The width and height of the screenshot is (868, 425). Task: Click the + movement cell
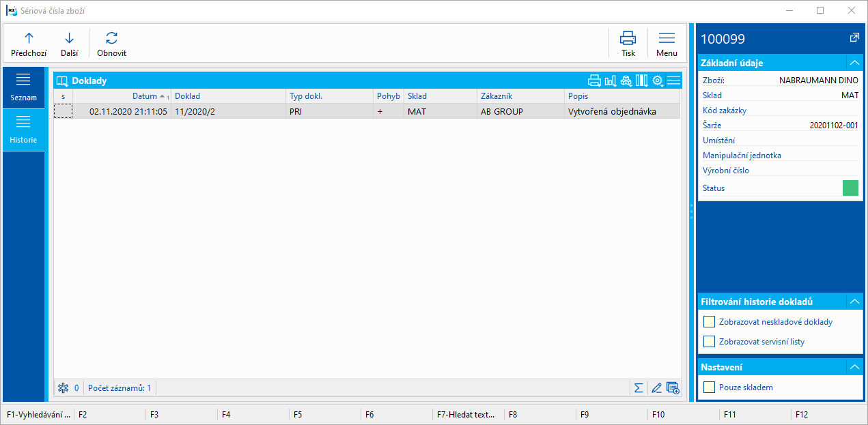[x=389, y=111]
